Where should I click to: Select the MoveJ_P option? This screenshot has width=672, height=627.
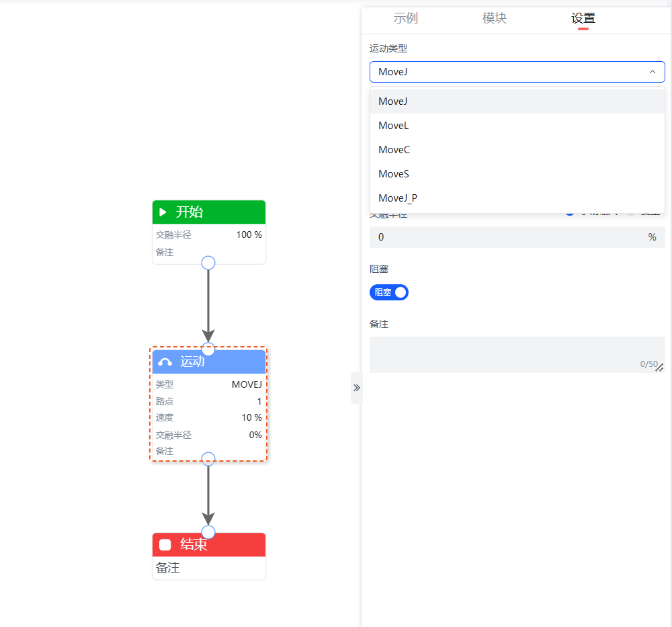(397, 198)
